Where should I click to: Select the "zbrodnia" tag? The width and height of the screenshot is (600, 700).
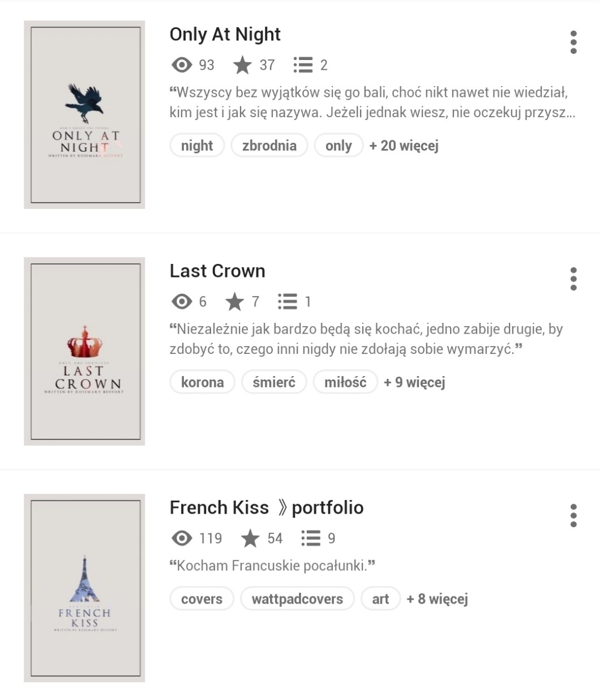pyautogui.click(x=269, y=146)
